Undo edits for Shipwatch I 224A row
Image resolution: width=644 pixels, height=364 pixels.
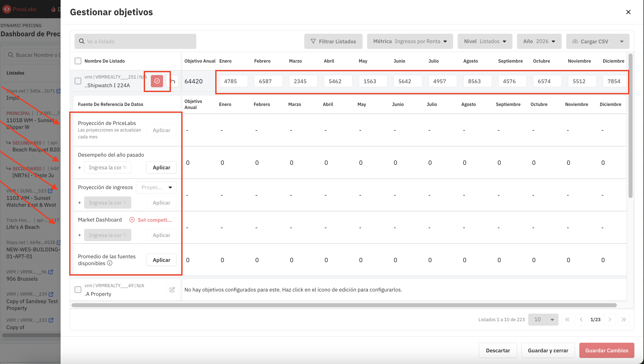pos(173,81)
